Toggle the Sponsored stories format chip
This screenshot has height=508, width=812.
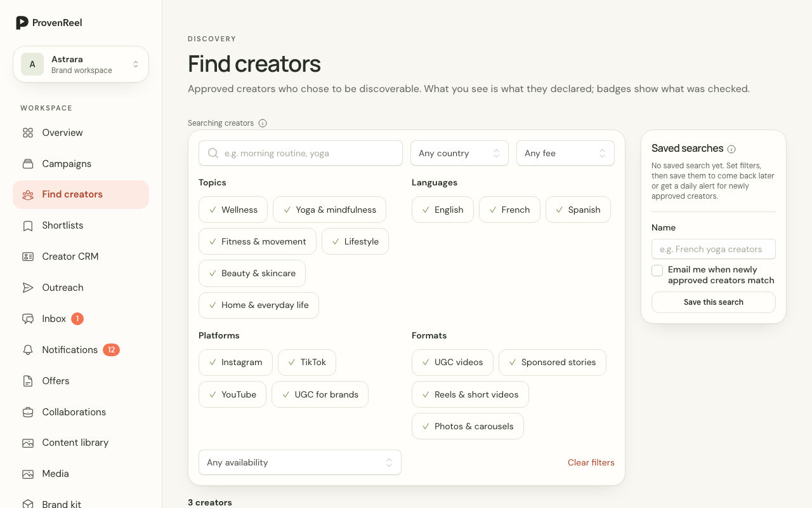tap(553, 362)
